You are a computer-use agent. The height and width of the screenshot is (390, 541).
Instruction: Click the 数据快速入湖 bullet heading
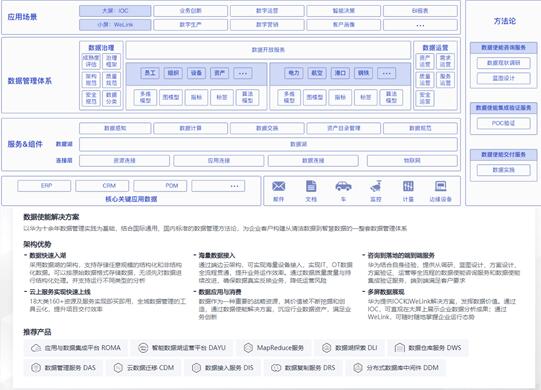[x=48, y=256]
